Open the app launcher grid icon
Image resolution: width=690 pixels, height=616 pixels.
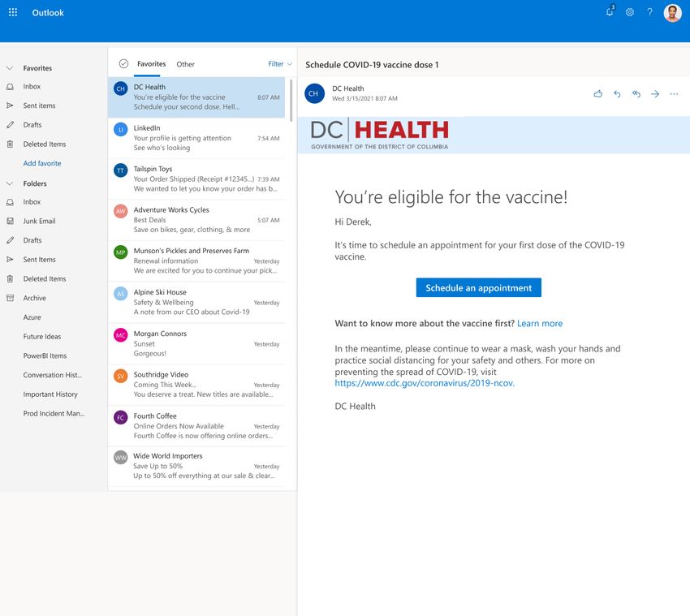[x=13, y=12]
